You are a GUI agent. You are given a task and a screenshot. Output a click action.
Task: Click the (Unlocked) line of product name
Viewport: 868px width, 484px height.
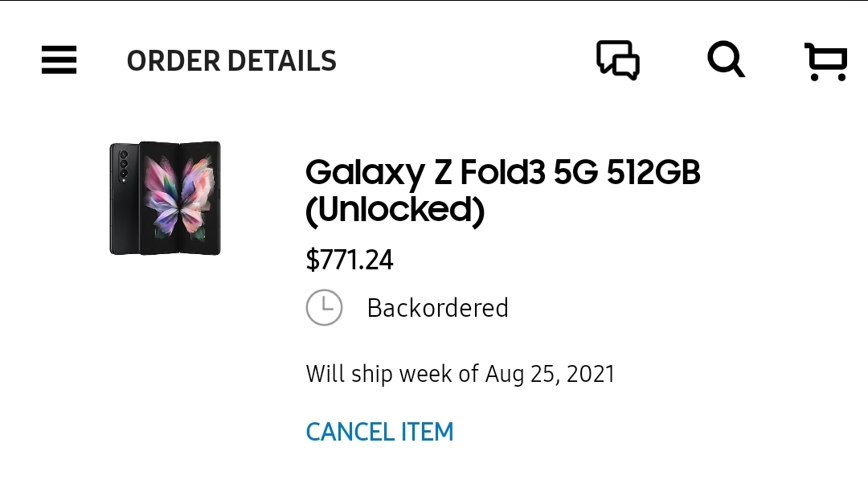coord(395,210)
